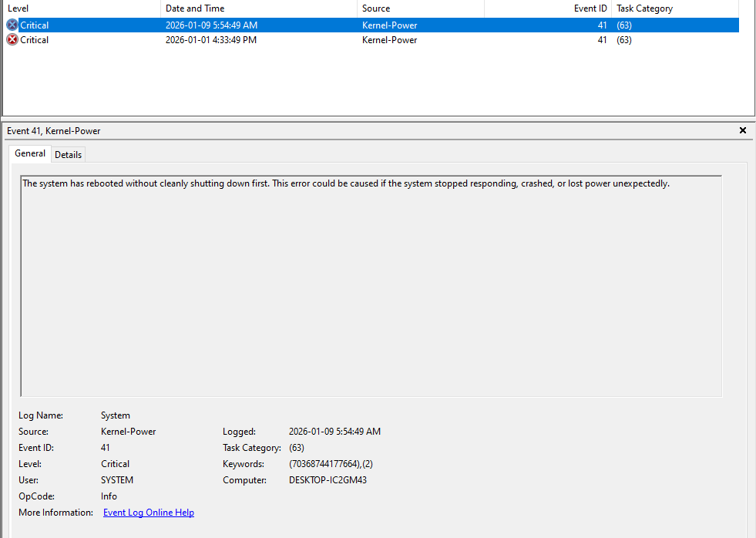Click the Kernel-Power source in the selected row
This screenshot has width=756, height=538.
390,25
